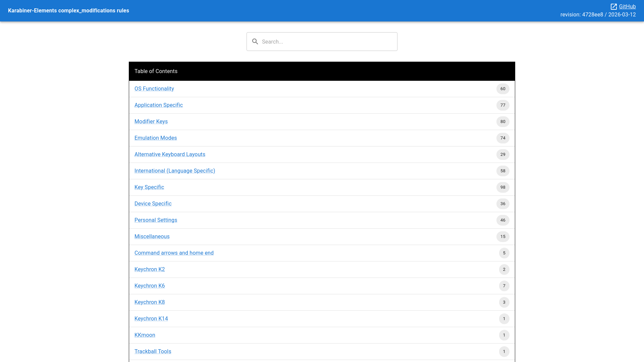
Task: Open the Keychron K8 link
Action: click(x=150, y=302)
